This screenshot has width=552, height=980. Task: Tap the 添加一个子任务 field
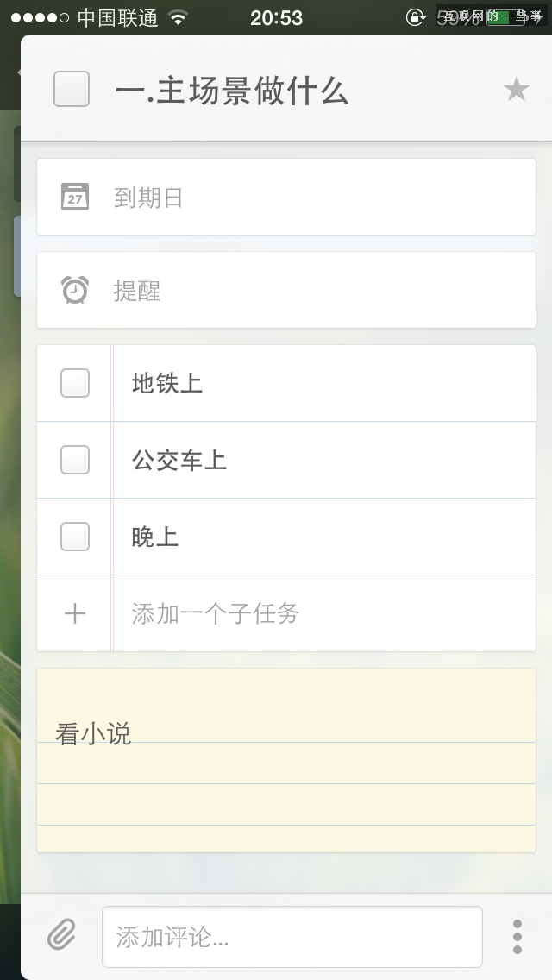point(216,613)
